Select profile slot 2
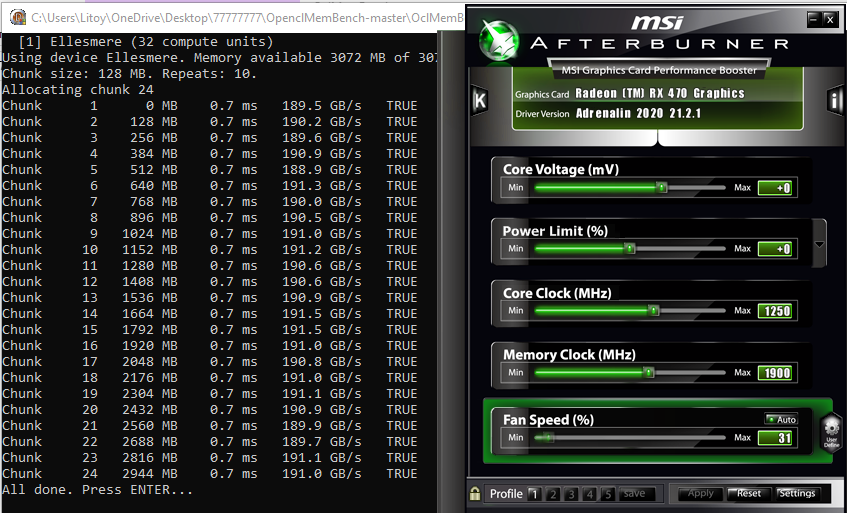 [x=553, y=494]
